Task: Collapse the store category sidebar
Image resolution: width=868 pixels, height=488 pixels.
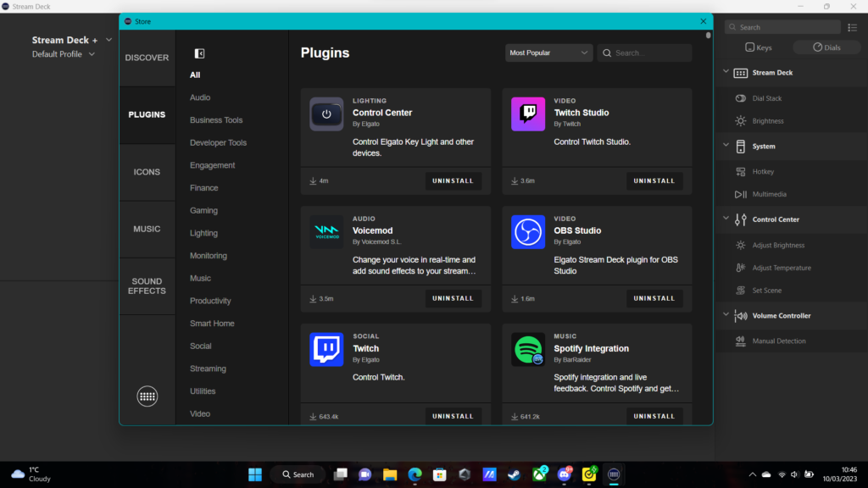Action: [199, 53]
